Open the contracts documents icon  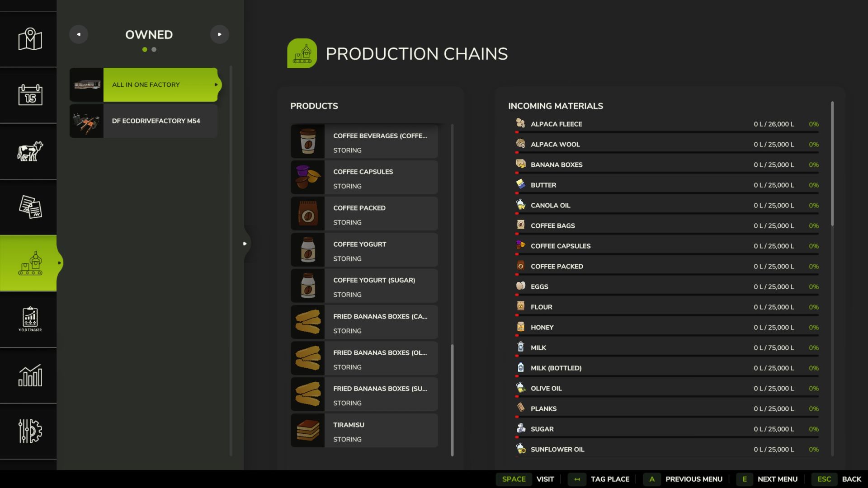coord(30,207)
